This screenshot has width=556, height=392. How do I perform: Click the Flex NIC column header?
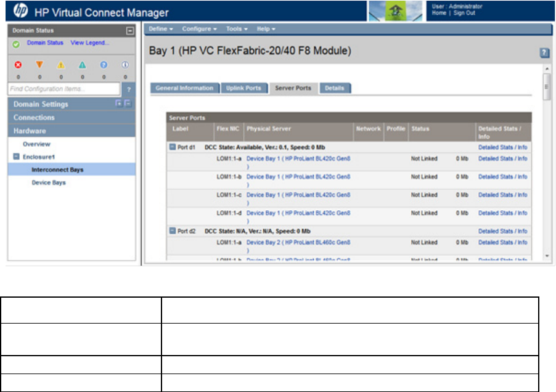coord(227,129)
